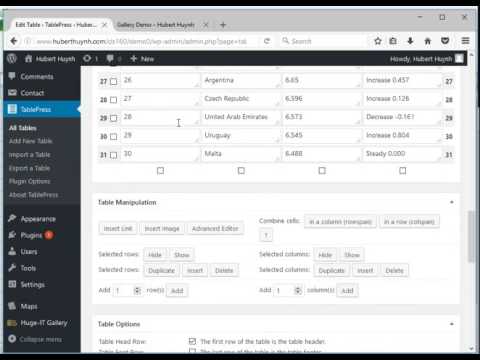Open Export a Table page
Viewport: 480px width, 360px height.
pyautogui.click(x=29, y=168)
